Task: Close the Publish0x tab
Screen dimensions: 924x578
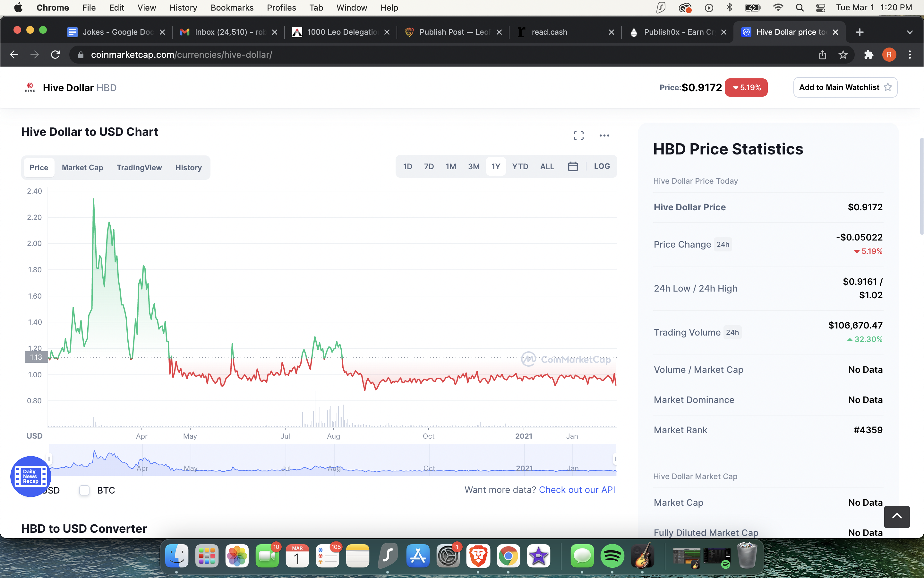Action: [x=723, y=32]
